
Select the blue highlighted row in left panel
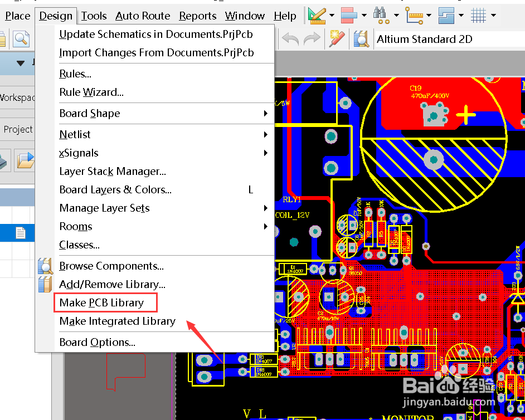[17, 233]
